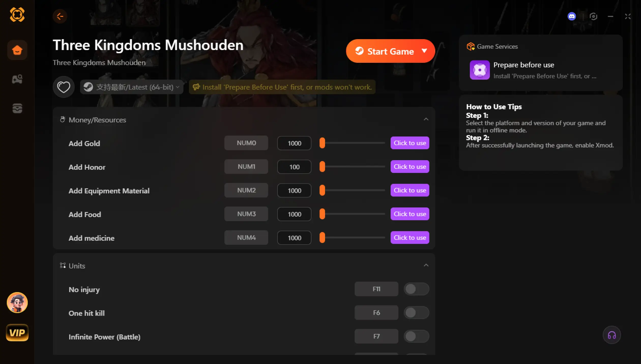
Task: Open headset support icon
Action: coord(611,335)
